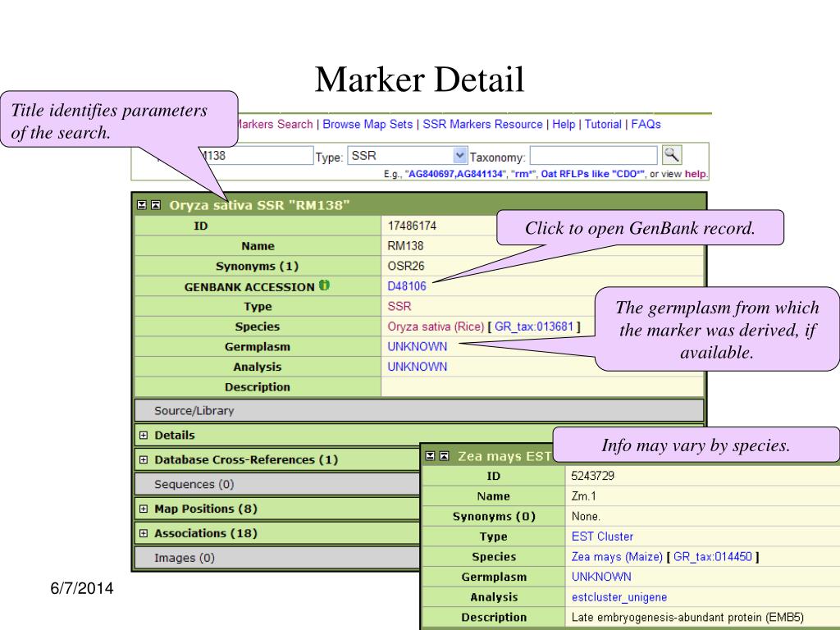Image resolution: width=840 pixels, height=630 pixels.
Task: Click example link AG840697,AG841134
Action: [456, 174]
